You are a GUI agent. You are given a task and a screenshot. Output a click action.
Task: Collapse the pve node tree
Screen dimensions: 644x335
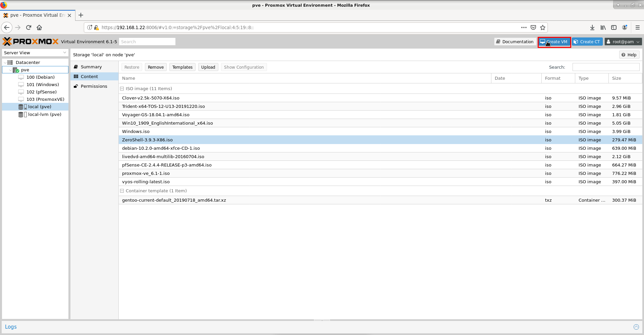pos(10,70)
